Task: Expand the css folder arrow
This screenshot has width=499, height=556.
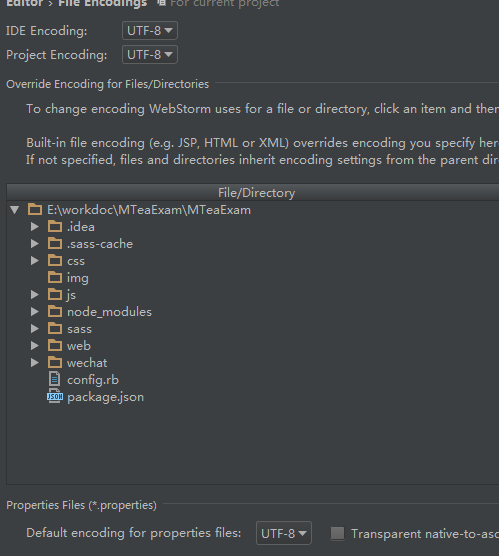Action: (x=34, y=261)
